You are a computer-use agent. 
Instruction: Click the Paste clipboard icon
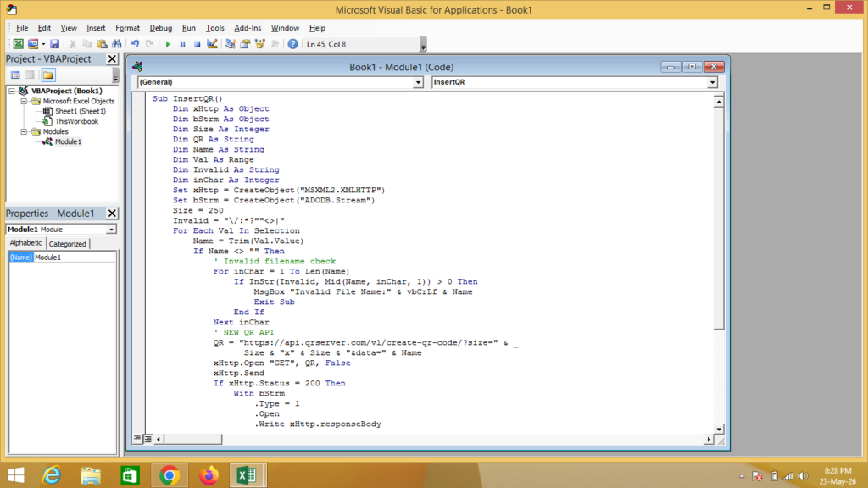[x=102, y=44]
